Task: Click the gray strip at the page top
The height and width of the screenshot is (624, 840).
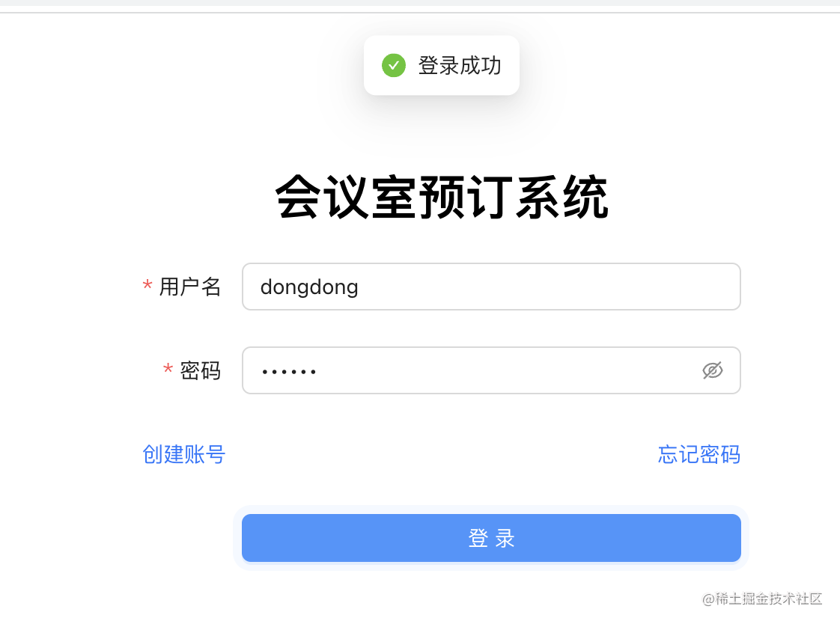Action: point(420,3)
